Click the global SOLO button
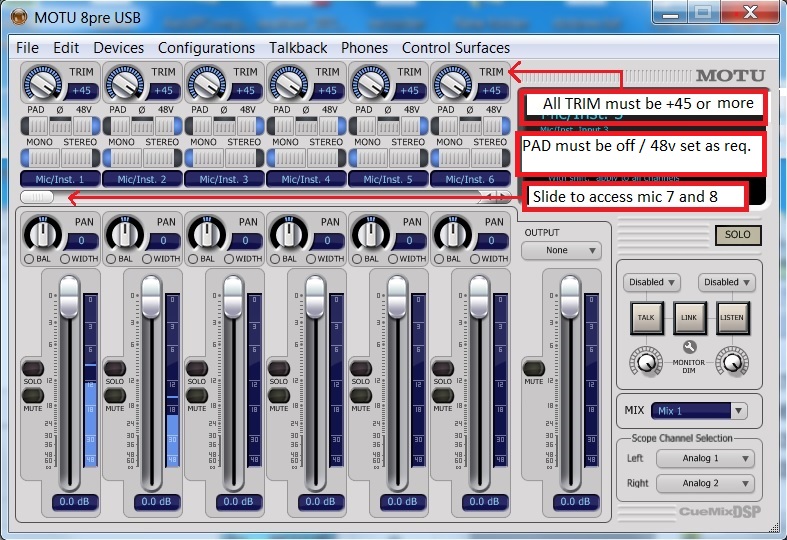 [738, 234]
